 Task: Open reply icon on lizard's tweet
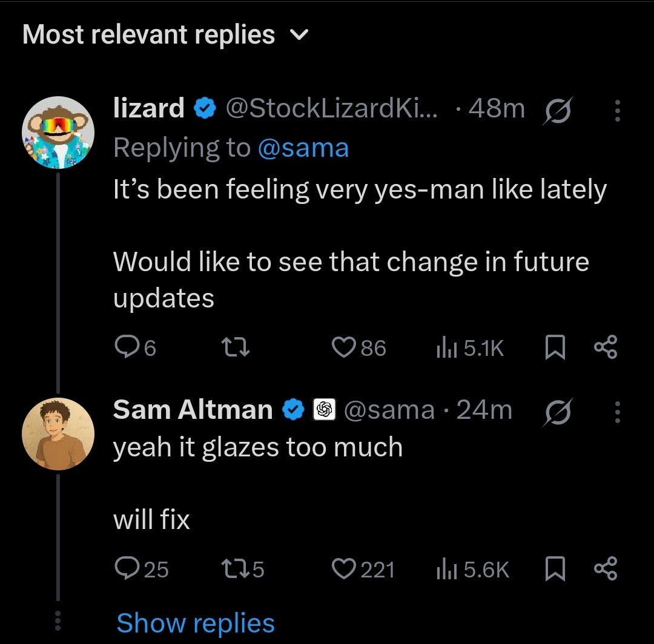pyautogui.click(x=125, y=347)
